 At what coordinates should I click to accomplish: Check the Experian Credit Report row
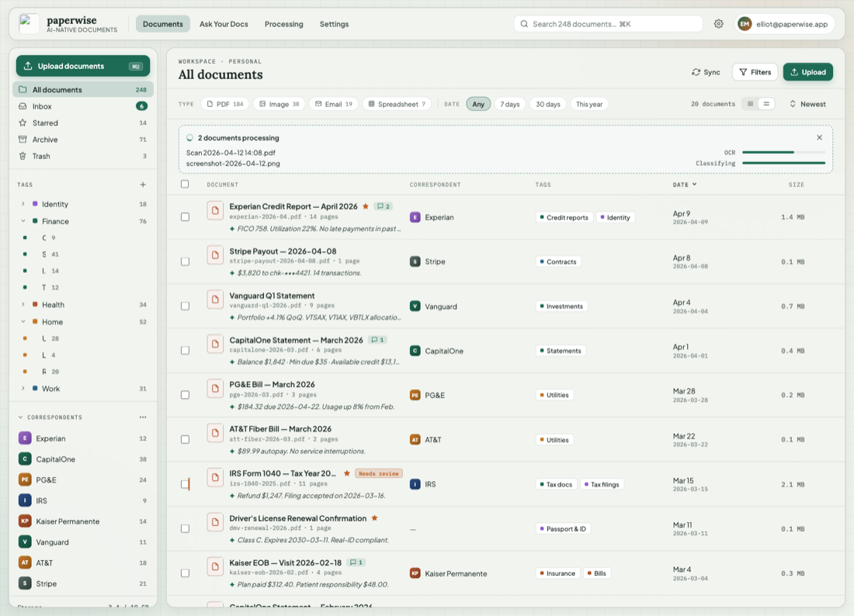186,217
